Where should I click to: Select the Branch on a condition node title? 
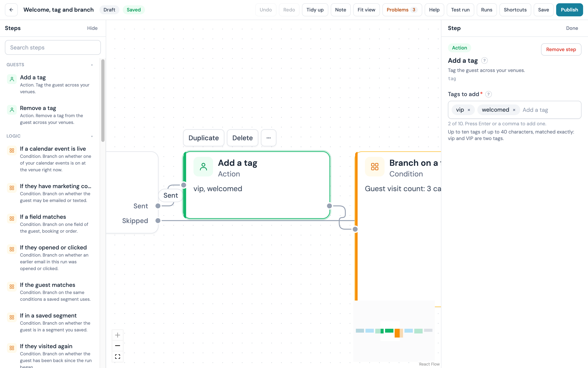415,163
